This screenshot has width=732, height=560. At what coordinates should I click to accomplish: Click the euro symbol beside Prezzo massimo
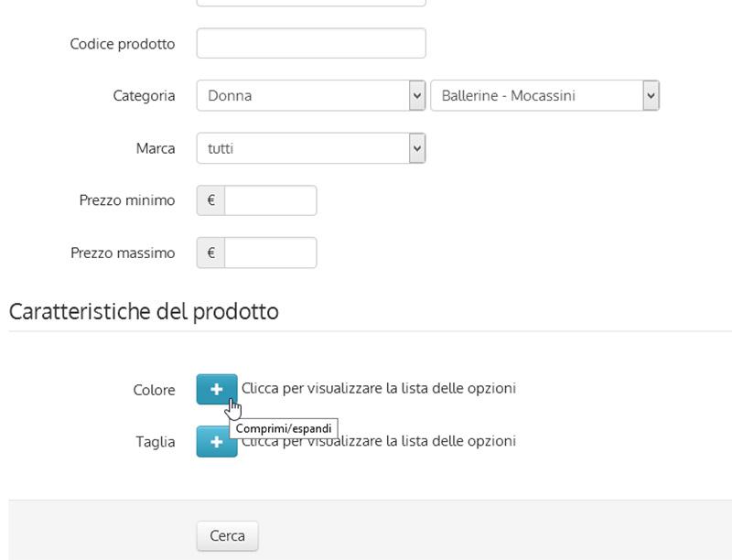[x=210, y=253]
